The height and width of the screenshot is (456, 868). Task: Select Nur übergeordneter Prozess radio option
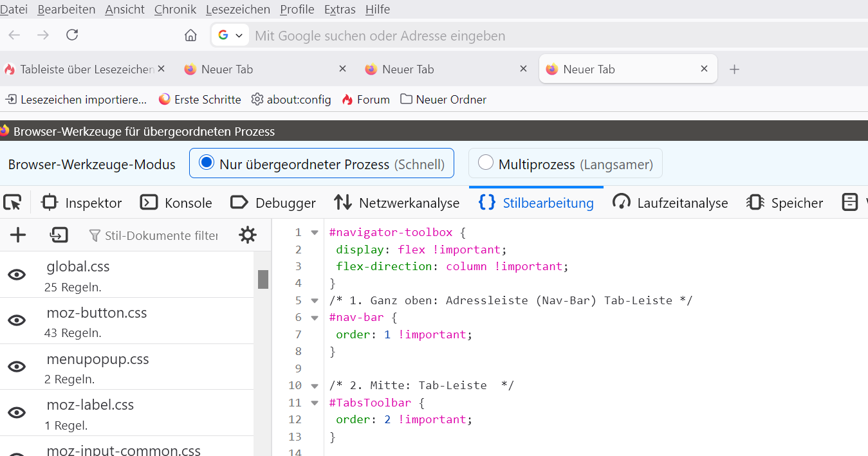pyautogui.click(x=207, y=163)
